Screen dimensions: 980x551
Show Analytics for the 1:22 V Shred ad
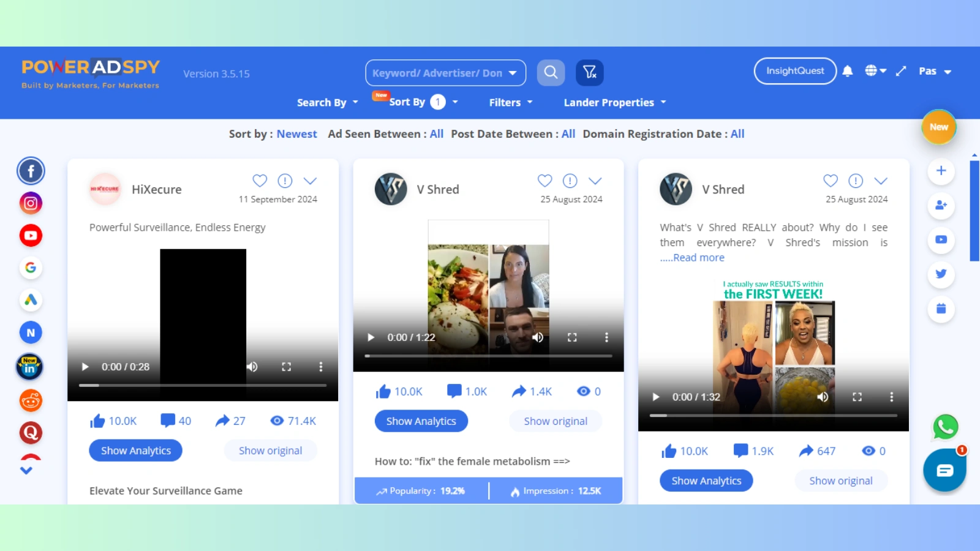[x=421, y=421]
